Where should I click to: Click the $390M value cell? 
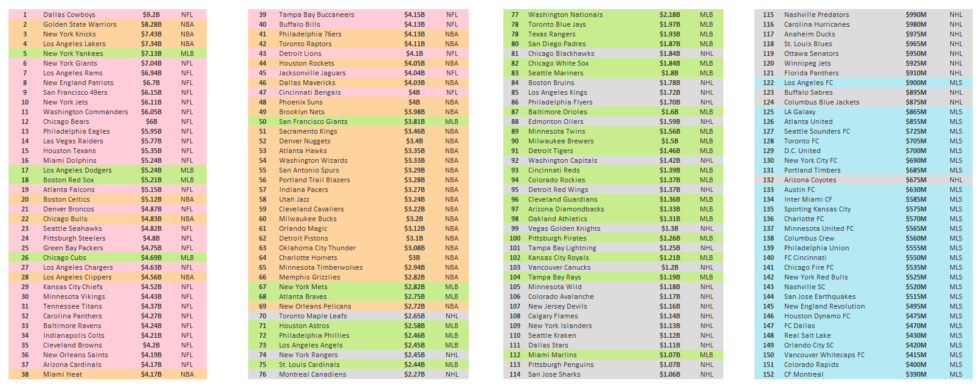click(x=916, y=374)
